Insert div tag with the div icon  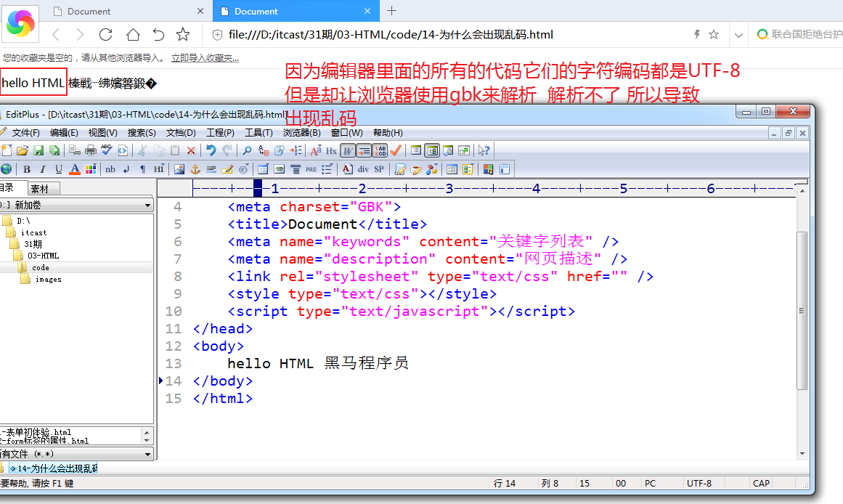coord(364,169)
